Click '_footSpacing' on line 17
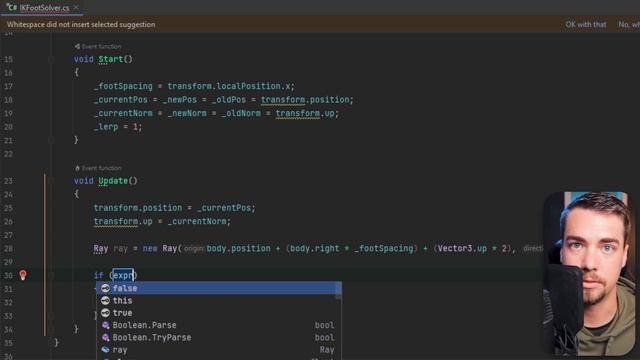Image resolution: width=640 pixels, height=360 pixels. click(123, 86)
